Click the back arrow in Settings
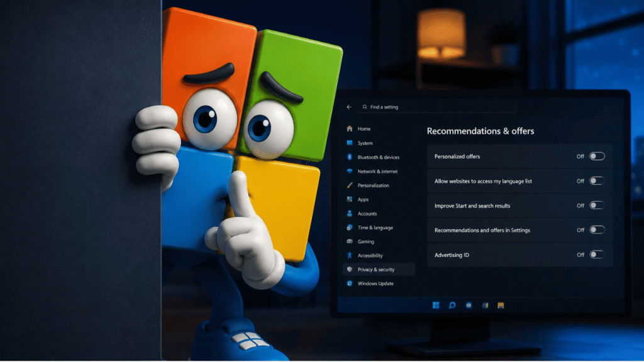Screen dimensions: 644x362 [x=349, y=107]
